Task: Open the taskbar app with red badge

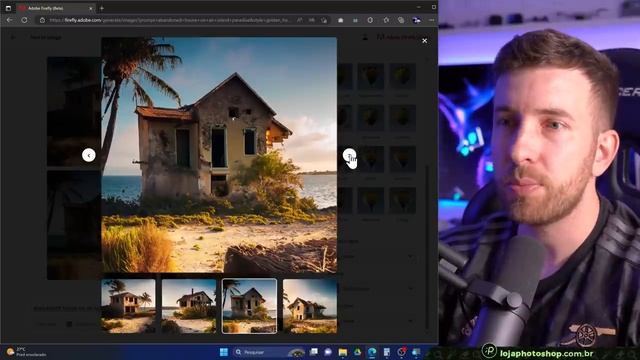Action: pyautogui.click(x=401, y=352)
